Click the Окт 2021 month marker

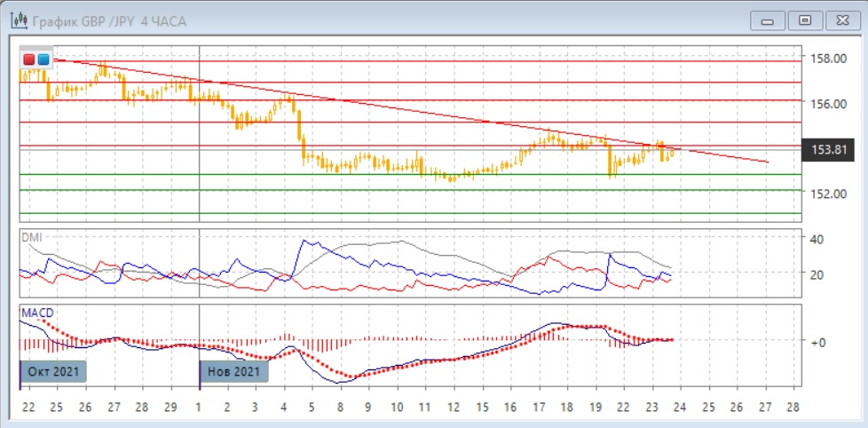pyautogui.click(x=53, y=371)
